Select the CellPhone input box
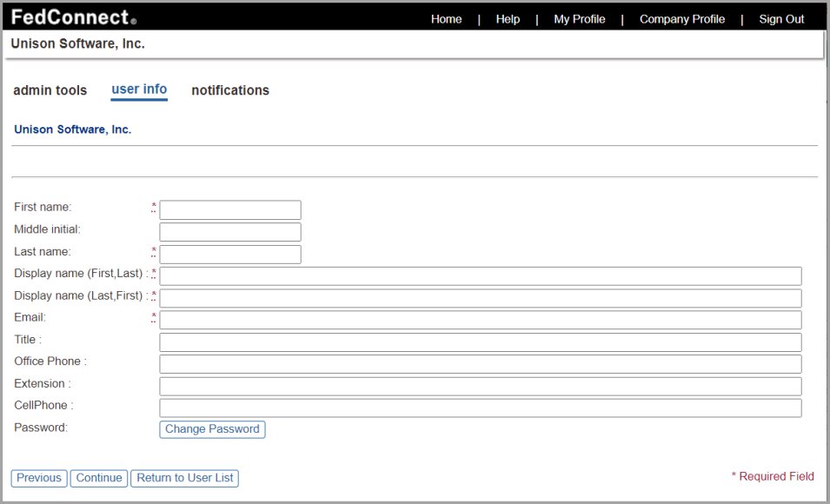Screen dimensions: 830x504 click(480, 407)
